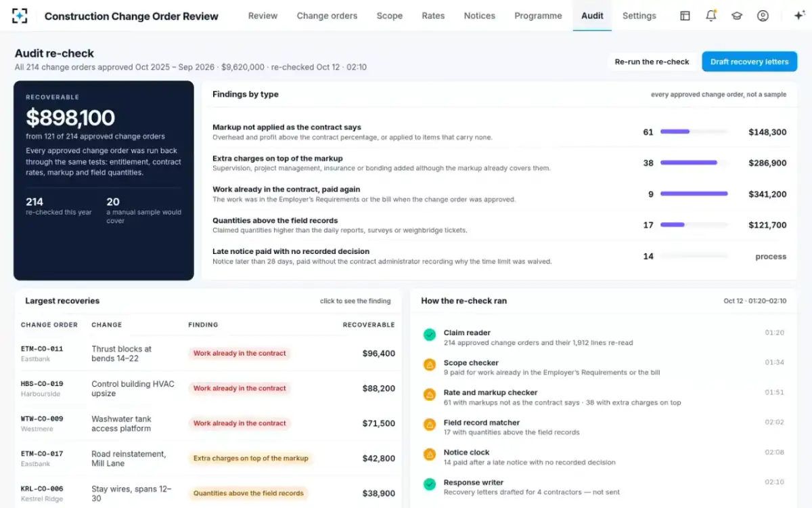Open change order ETM-CO-011

tap(42, 349)
